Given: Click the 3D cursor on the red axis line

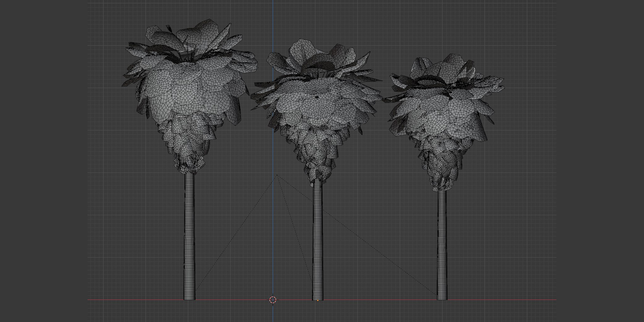Looking at the screenshot, I should coord(273,300).
